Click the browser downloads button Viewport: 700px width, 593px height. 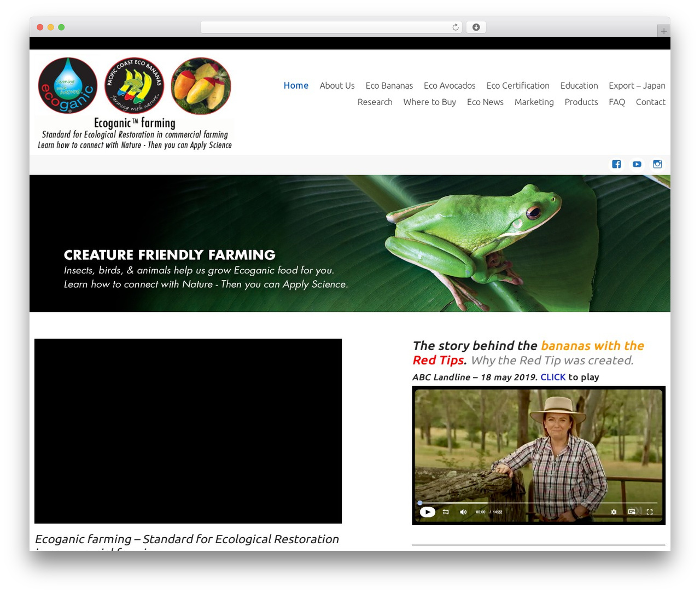pos(476,27)
